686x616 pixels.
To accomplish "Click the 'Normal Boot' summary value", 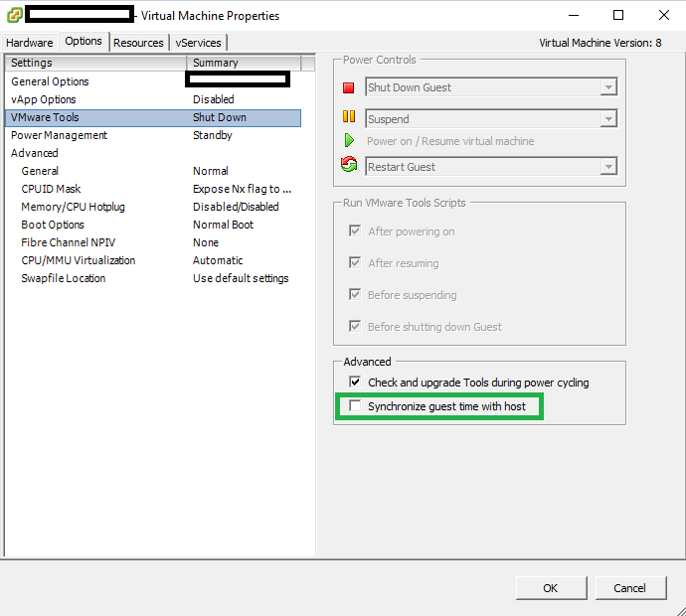I will click(x=223, y=225).
